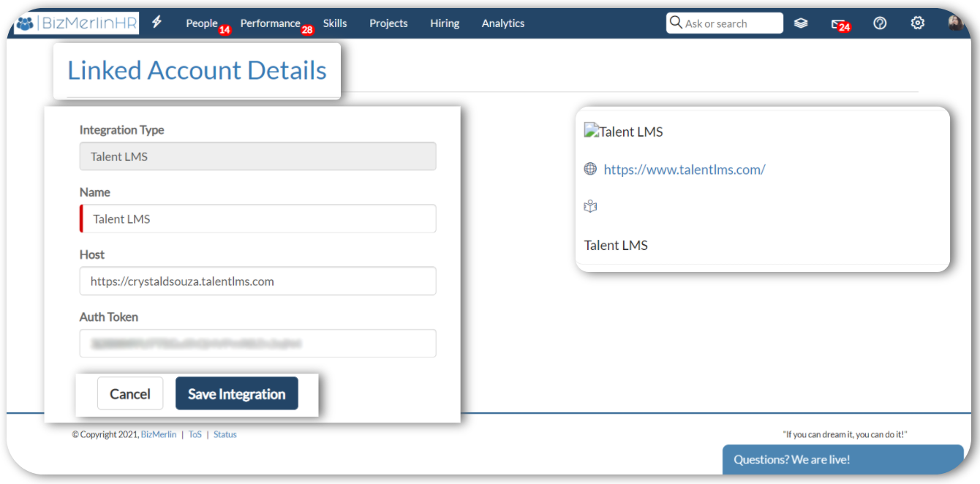Open the Questions? We are live! chat
Image resolution: width=980 pixels, height=484 pixels.
pos(843,460)
